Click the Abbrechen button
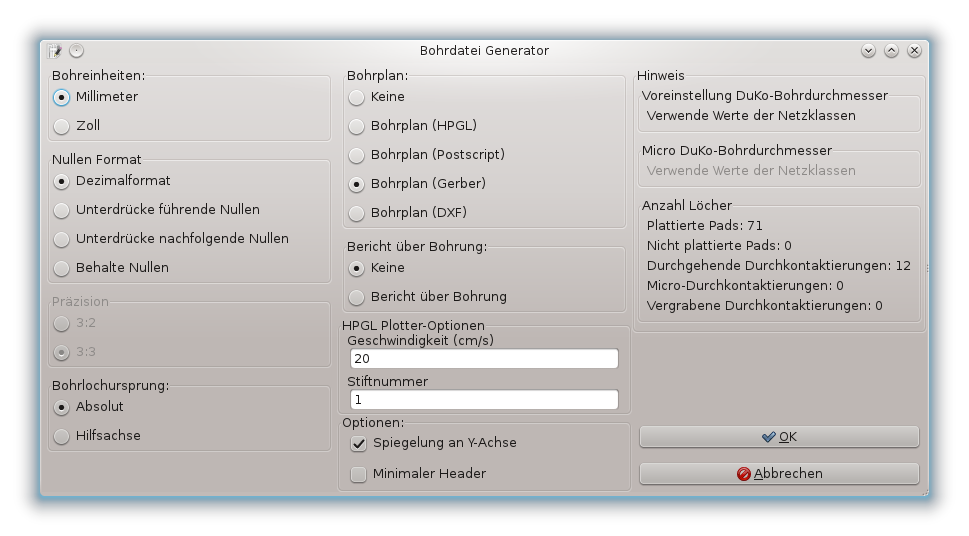This screenshot has height=536, width=969. click(779, 474)
